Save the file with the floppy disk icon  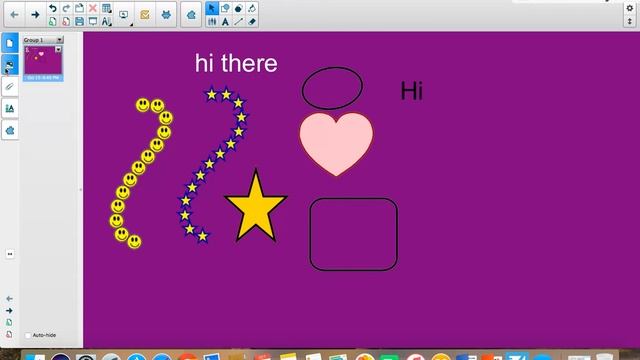coord(80,21)
